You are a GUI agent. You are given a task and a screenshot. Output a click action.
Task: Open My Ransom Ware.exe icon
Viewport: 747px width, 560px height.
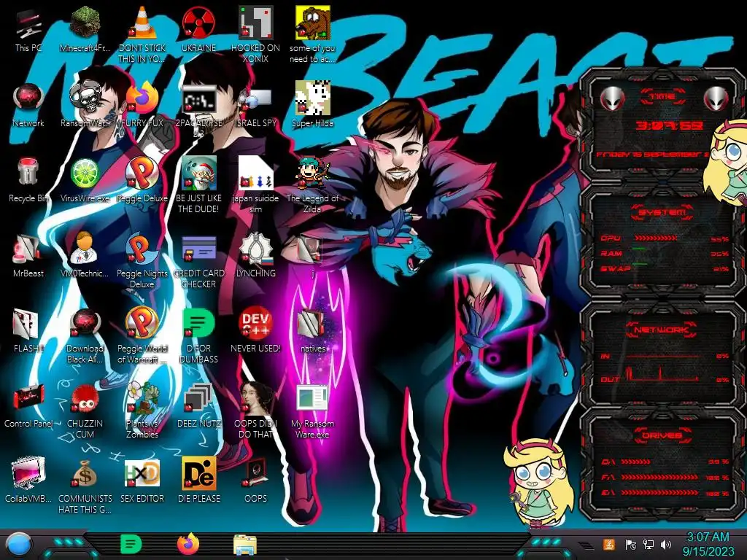point(312,398)
